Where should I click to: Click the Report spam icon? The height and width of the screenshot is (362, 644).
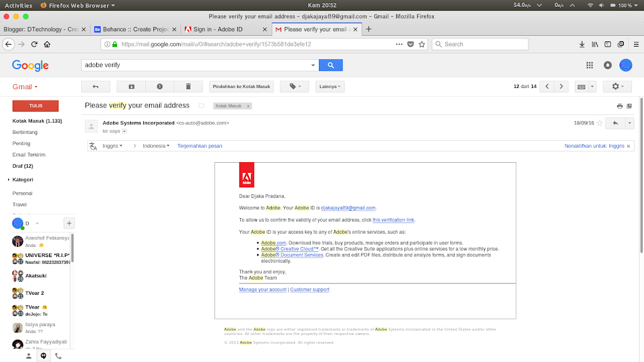tap(160, 87)
